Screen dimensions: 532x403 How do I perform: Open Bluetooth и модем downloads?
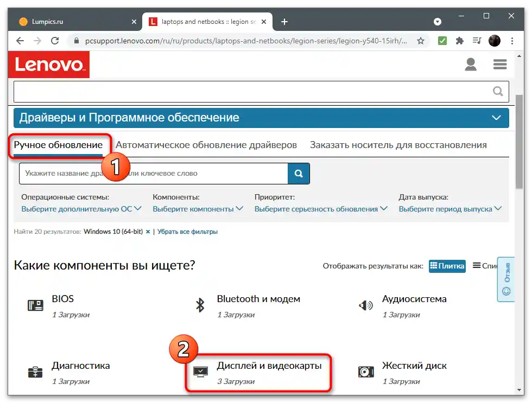(x=258, y=299)
